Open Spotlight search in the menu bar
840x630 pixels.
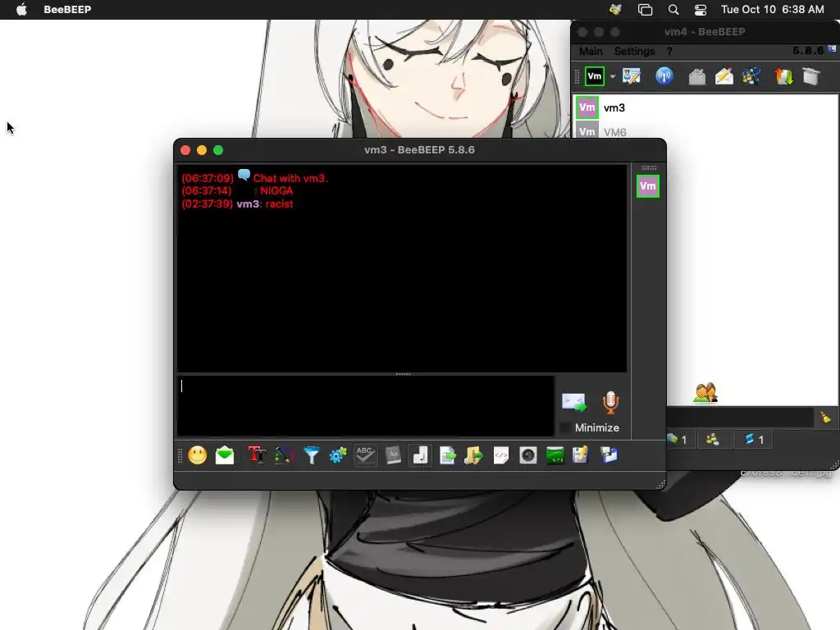tap(673, 10)
